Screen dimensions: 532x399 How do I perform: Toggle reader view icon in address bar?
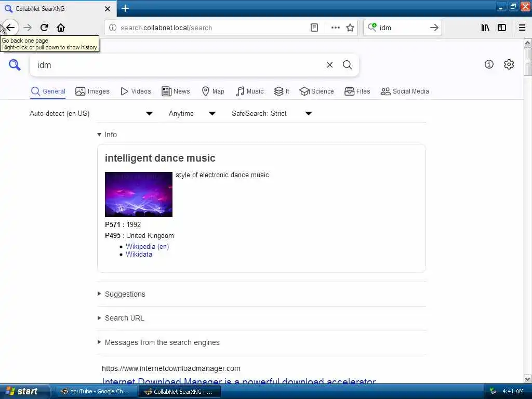pos(314,28)
